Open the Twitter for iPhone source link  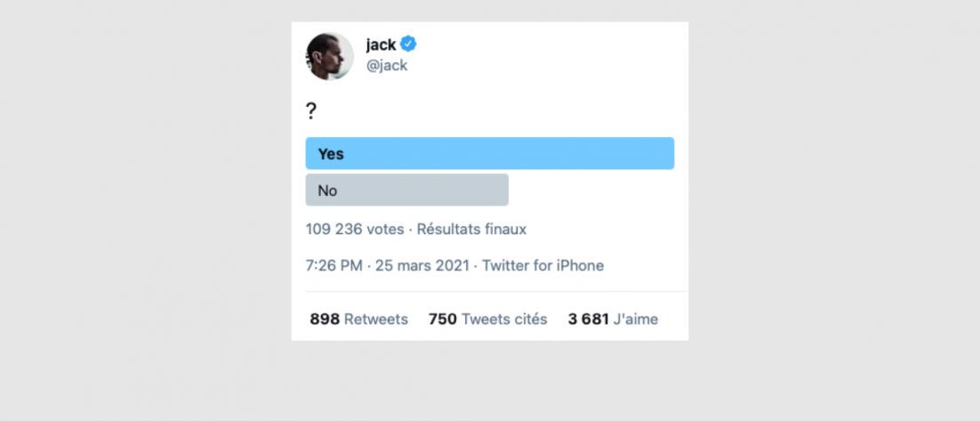click(x=542, y=265)
